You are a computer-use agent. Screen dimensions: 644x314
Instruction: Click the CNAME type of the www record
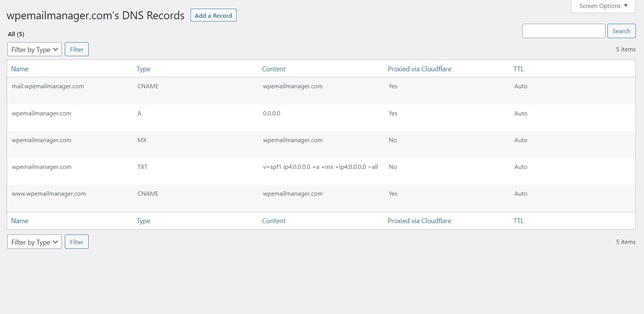pyautogui.click(x=148, y=194)
